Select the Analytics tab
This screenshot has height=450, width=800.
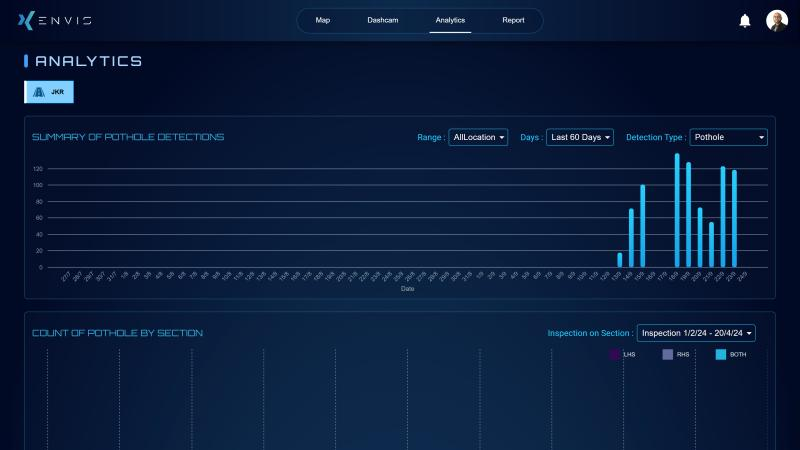(450, 20)
